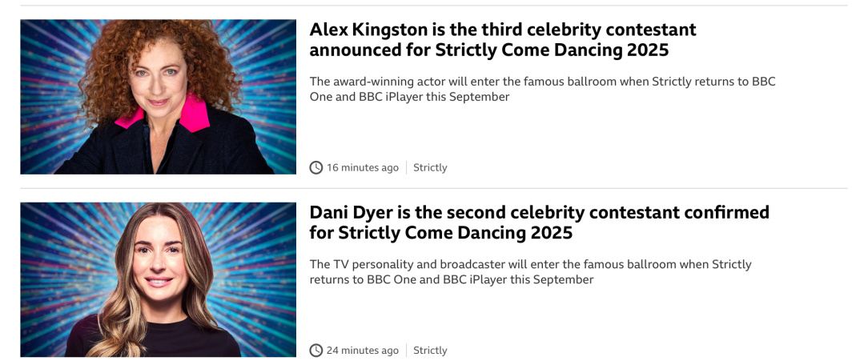Click the 24 minutes ago timestamp
Screen dimensions: 868x361
(x=362, y=350)
